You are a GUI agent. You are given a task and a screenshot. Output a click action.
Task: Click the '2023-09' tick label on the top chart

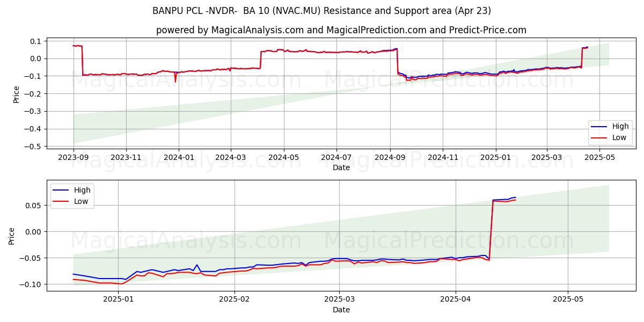(x=74, y=158)
